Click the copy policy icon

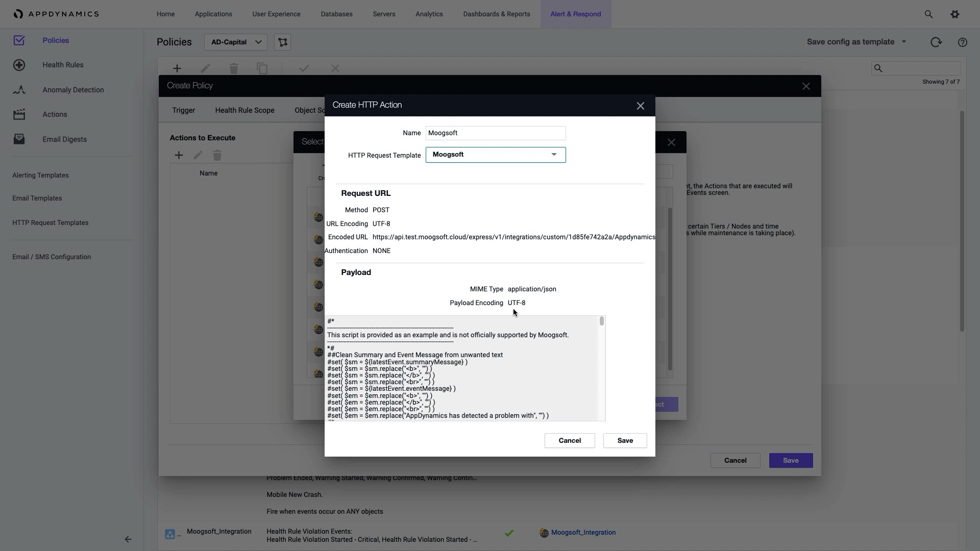(262, 68)
